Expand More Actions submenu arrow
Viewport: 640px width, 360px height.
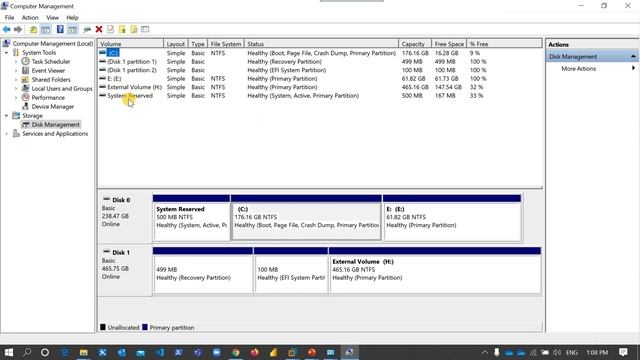point(633,68)
